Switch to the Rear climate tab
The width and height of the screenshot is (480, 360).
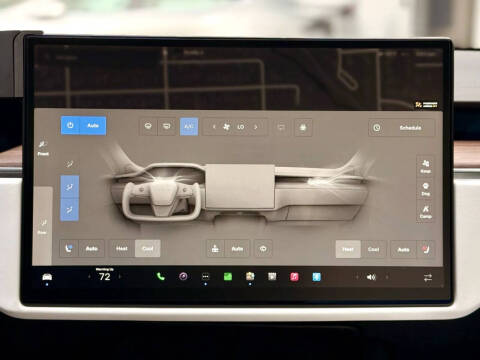click(x=42, y=227)
